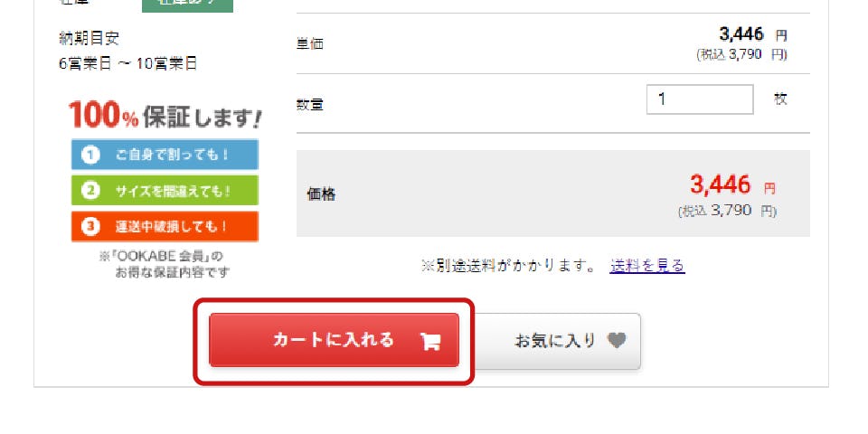Click the OOKABE会員 guarantee note text

164,265
